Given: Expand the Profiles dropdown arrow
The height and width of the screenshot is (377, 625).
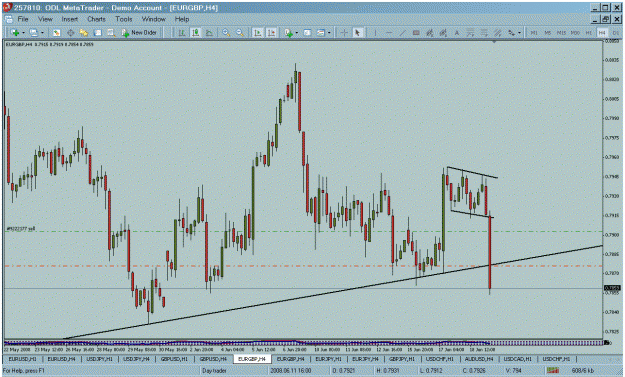Looking at the screenshot, I should point(42,33).
